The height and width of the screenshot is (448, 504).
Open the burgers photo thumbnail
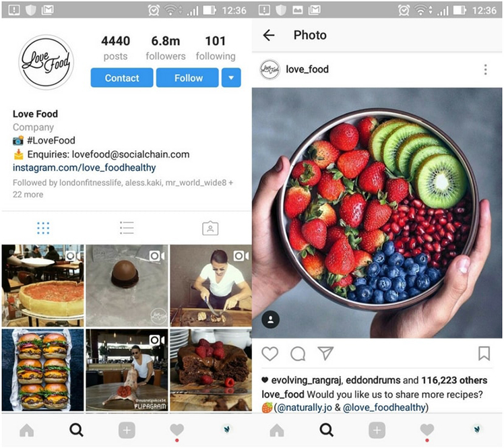click(x=42, y=370)
